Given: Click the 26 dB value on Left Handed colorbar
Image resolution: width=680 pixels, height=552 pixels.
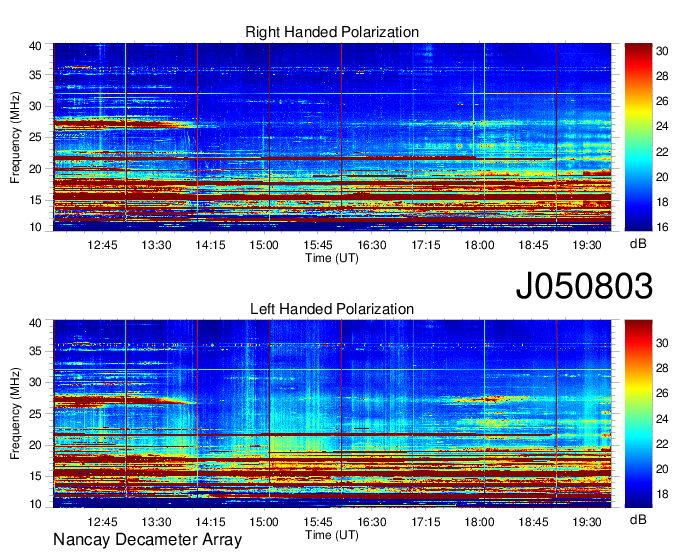Looking at the screenshot, I should (662, 393).
